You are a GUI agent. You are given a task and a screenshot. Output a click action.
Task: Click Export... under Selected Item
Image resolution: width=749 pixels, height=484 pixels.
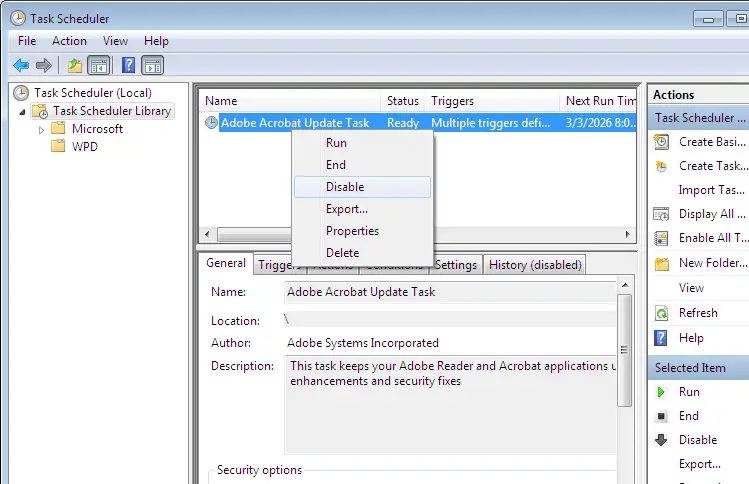700,464
